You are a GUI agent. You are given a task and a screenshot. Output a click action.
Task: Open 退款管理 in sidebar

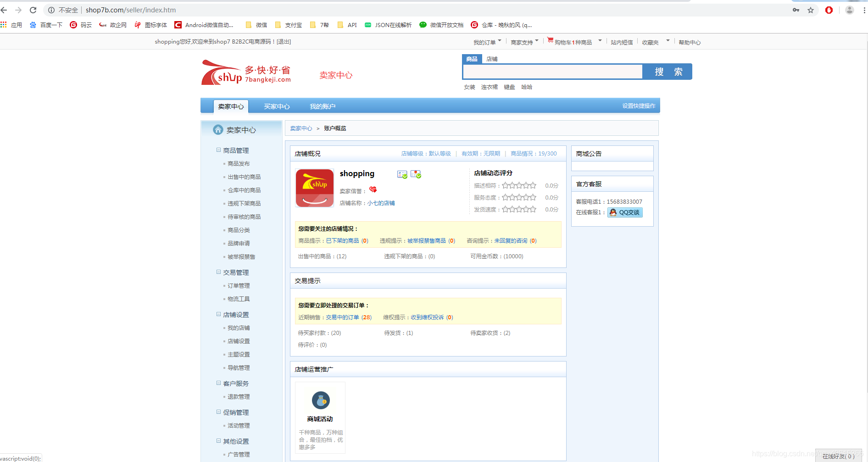click(239, 397)
